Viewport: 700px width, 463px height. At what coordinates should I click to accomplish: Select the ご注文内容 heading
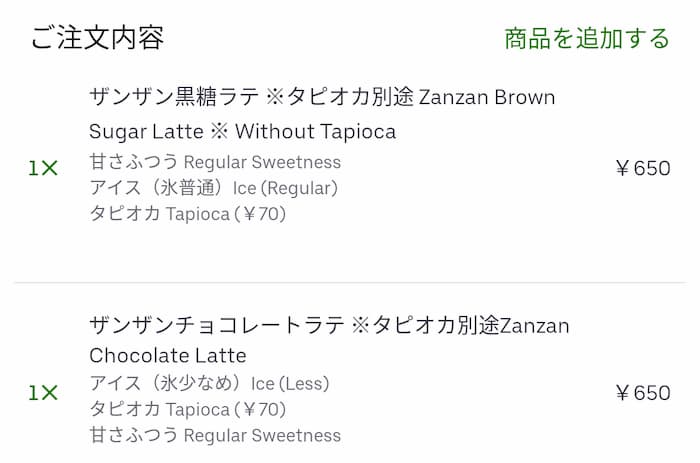(x=97, y=39)
